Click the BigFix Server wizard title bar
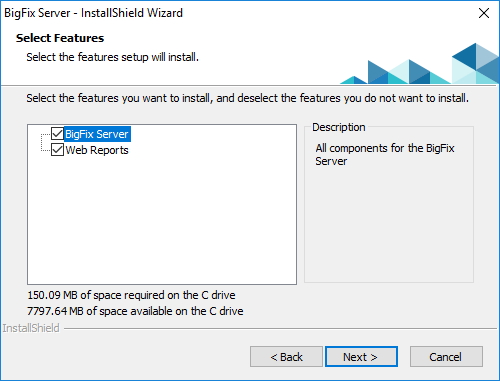The width and height of the screenshot is (500, 381). [x=93, y=13]
